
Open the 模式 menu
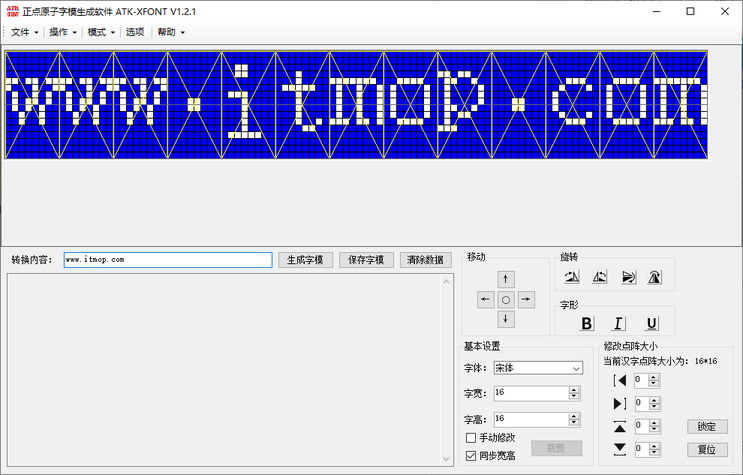(x=101, y=32)
